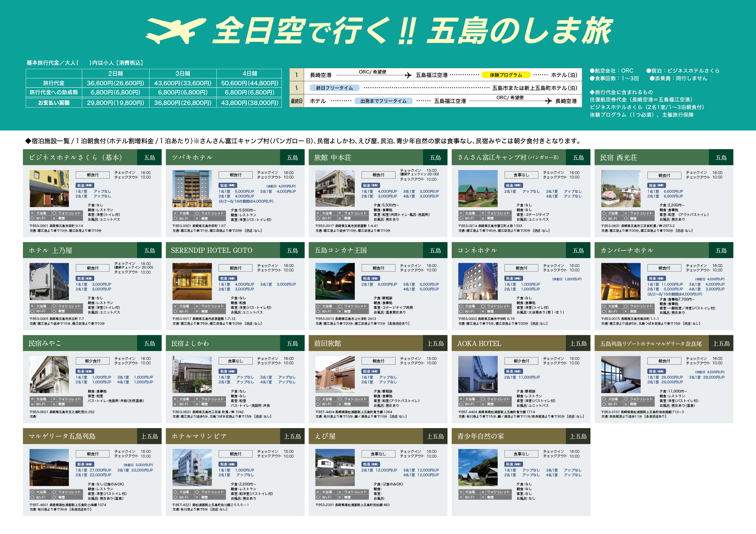Click the 上五島 tag on えび屋 card

tap(435, 436)
